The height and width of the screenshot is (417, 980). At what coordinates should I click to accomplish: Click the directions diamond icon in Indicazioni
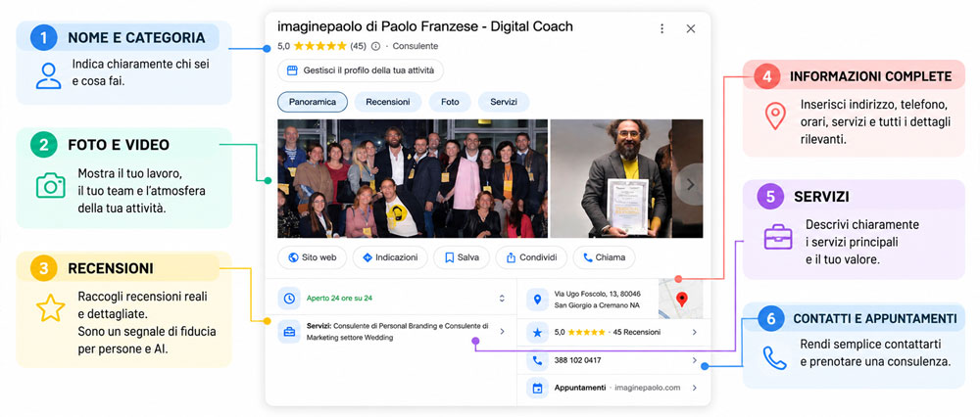coord(367,257)
